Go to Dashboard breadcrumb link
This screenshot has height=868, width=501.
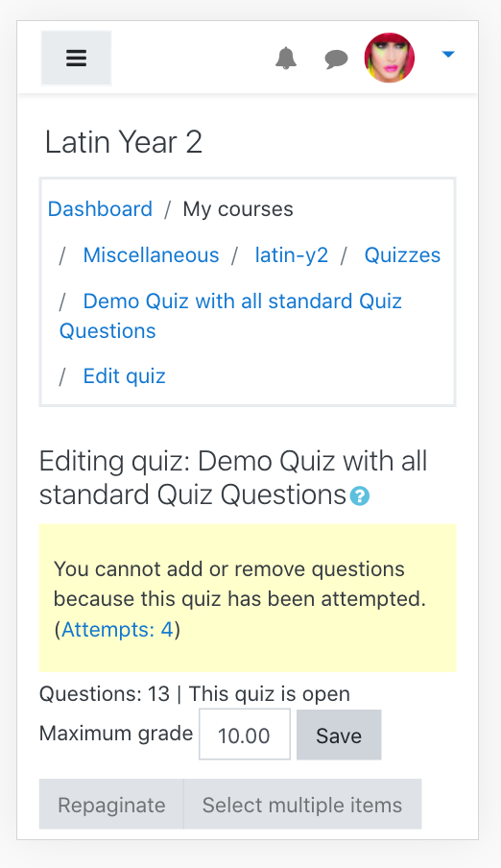(x=100, y=209)
